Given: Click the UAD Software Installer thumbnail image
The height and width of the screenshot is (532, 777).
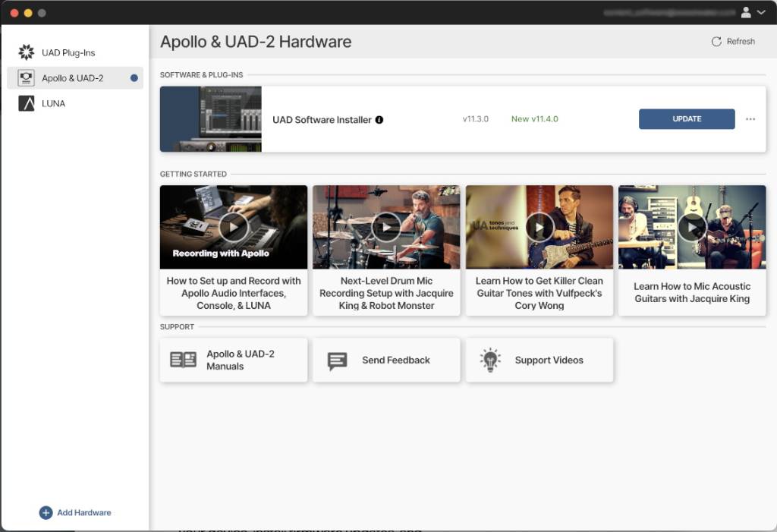Looking at the screenshot, I should click(x=211, y=119).
